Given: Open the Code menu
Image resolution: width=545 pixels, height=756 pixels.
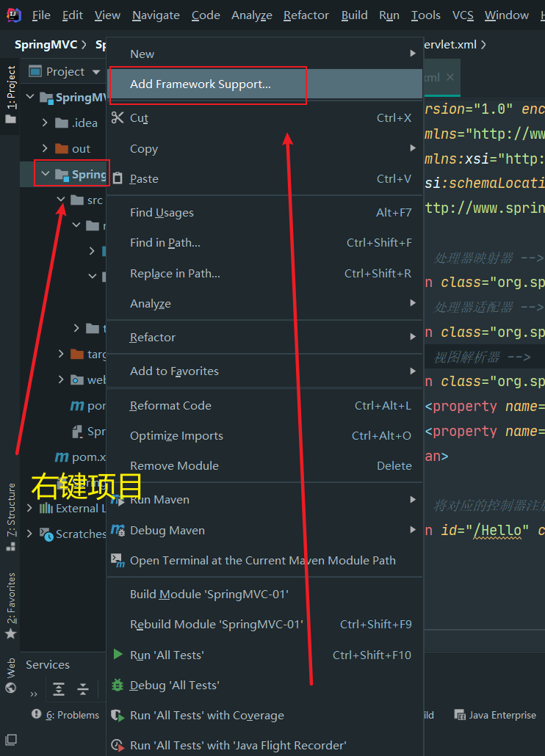Looking at the screenshot, I should pyautogui.click(x=206, y=15).
